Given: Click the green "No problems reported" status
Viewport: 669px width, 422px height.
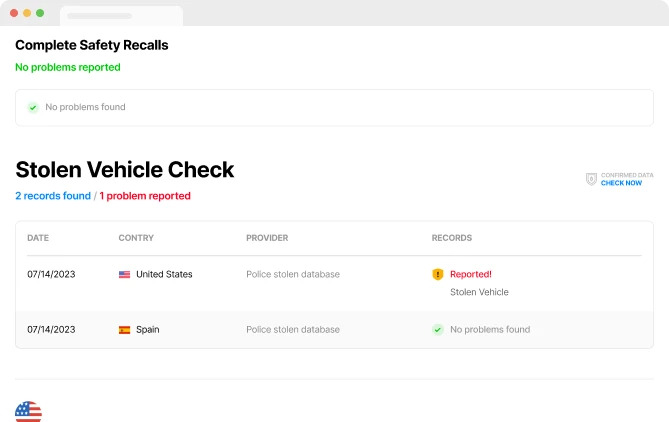Looking at the screenshot, I should coord(67,67).
